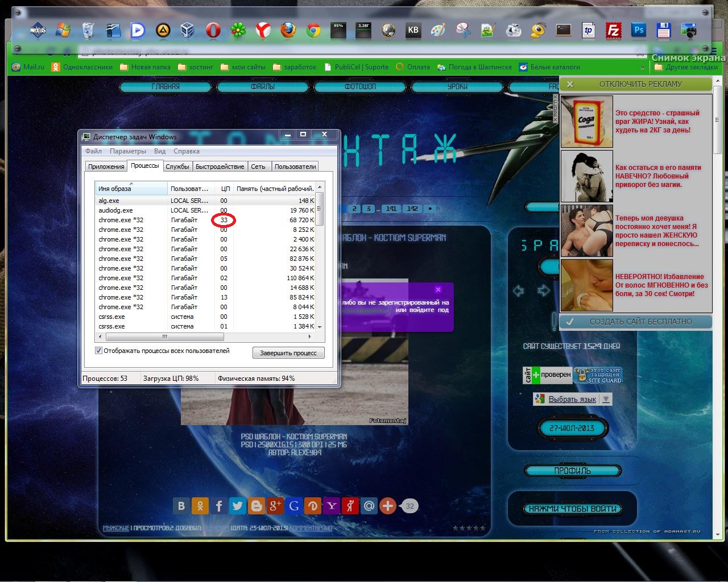728x582 pixels.
Task: Select audiodg.exe process row
Action: [205, 210]
